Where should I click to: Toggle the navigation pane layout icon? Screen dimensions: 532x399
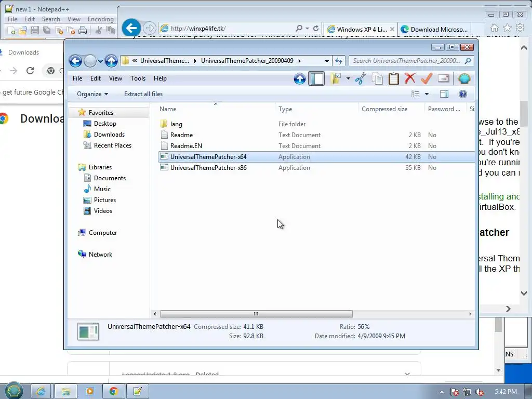pyautogui.click(x=316, y=79)
